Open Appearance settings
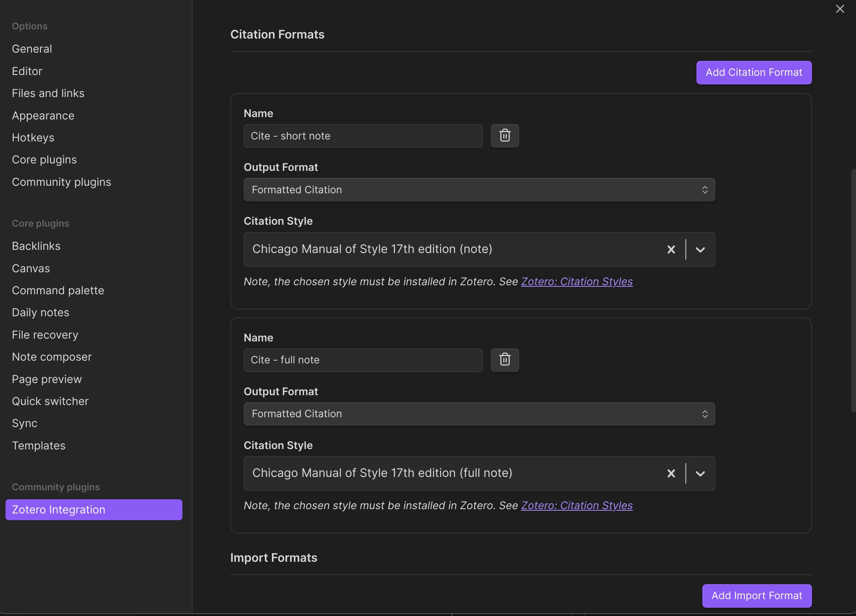Image resolution: width=856 pixels, height=616 pixels. (x=43, y=115)
